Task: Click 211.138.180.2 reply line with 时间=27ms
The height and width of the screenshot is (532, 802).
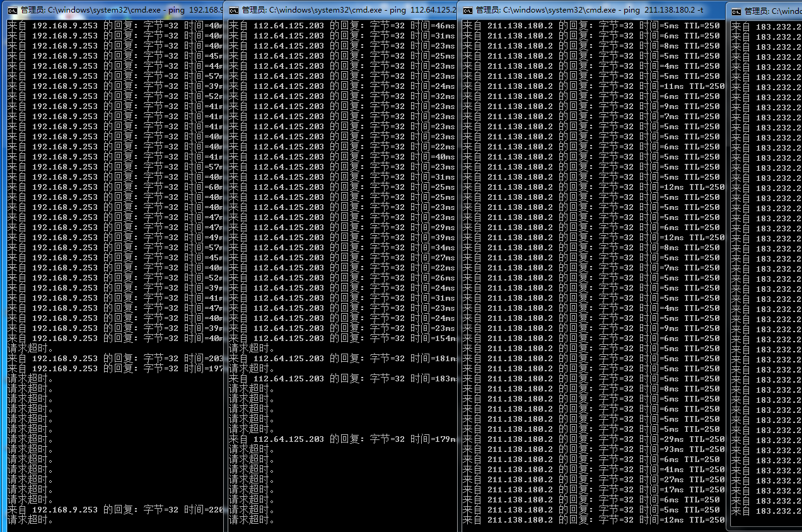Action: (593, 480)
